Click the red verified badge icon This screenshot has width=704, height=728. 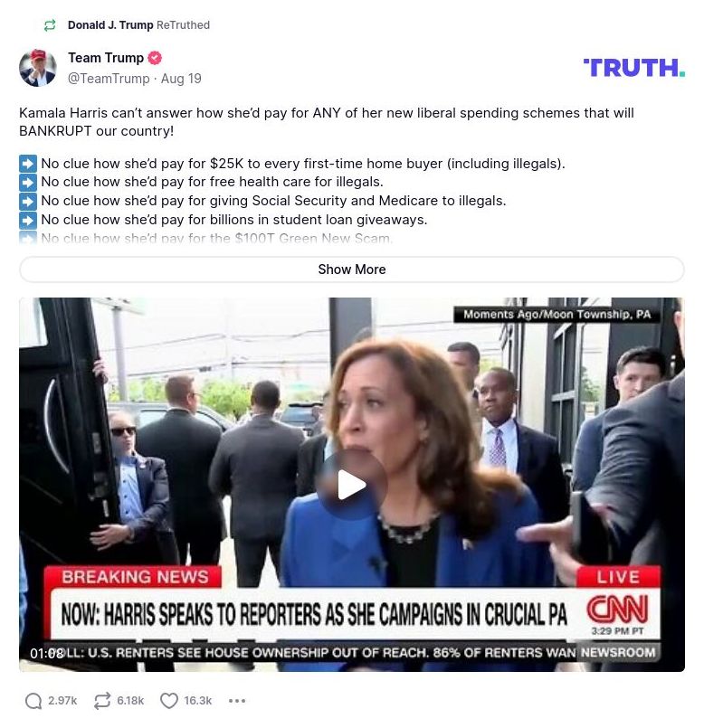(155, 58)
